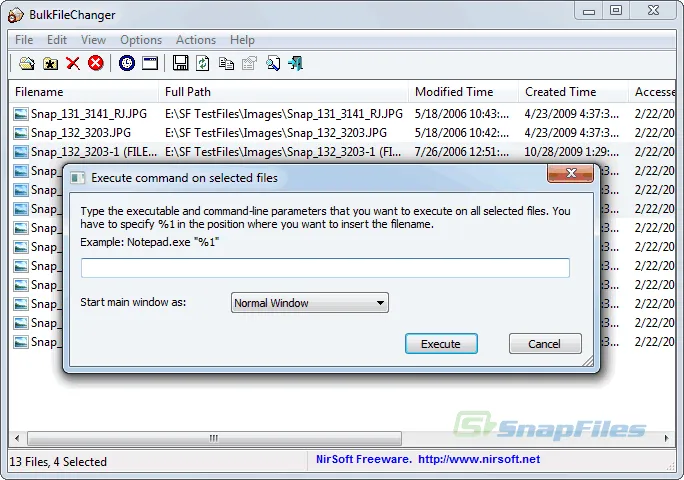
Task: Sort by the Modified Time column header
Action: click(464, 92)
